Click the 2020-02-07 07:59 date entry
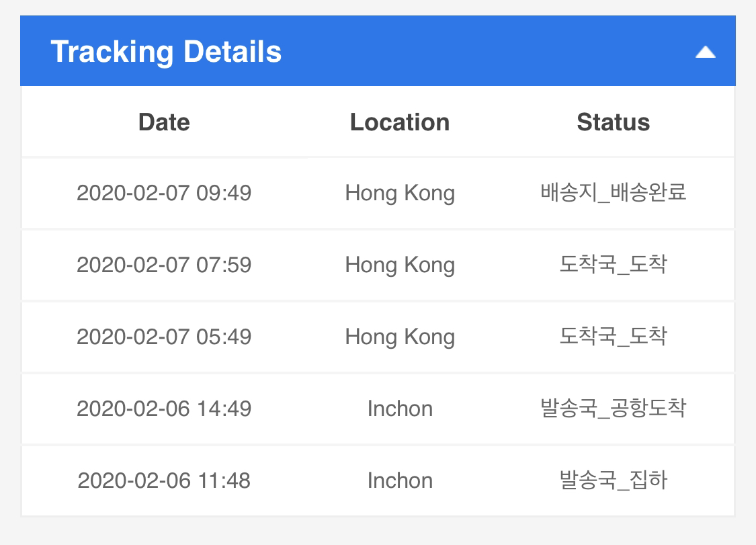Image resolution: width=756 pixels, height=545 pixels. click(164, 265)
